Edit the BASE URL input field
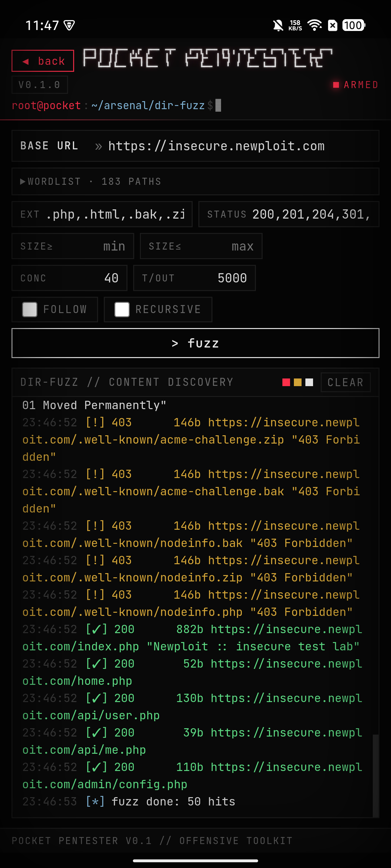The width and height of the screenshot is (391, 868). click(195, 146)
